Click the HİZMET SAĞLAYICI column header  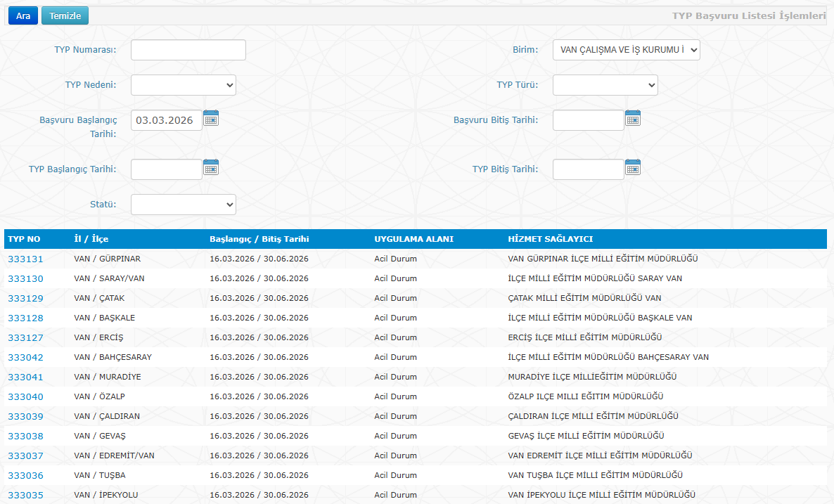click(550, 239)
